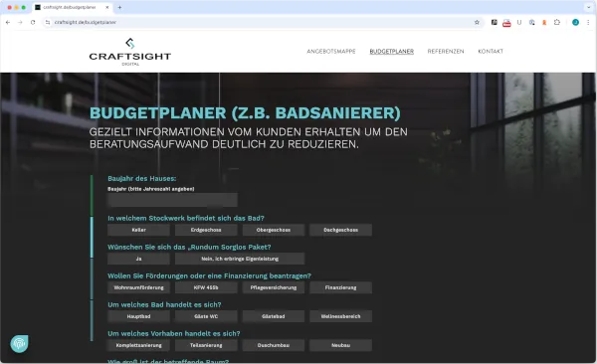This screenshot has width=597, height=364.
Task: Click 'Um welches Vorhaben handelt es sich?' heading
Action: [174, 333]
